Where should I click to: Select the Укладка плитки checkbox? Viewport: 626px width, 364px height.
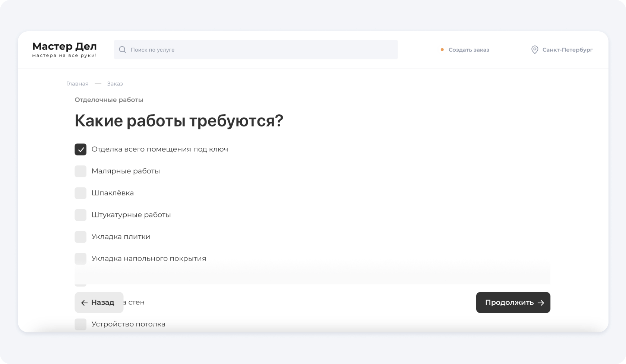(80, 237)
